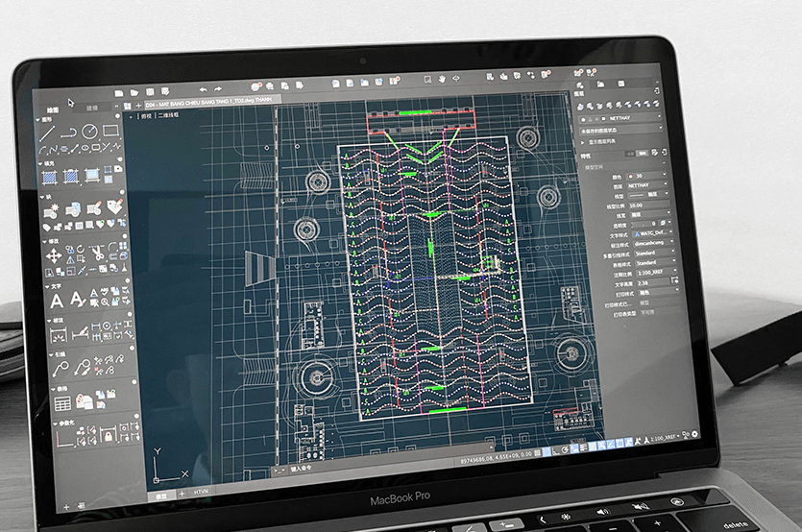Select the Rotate tool
802x532 pixels.
81,249
